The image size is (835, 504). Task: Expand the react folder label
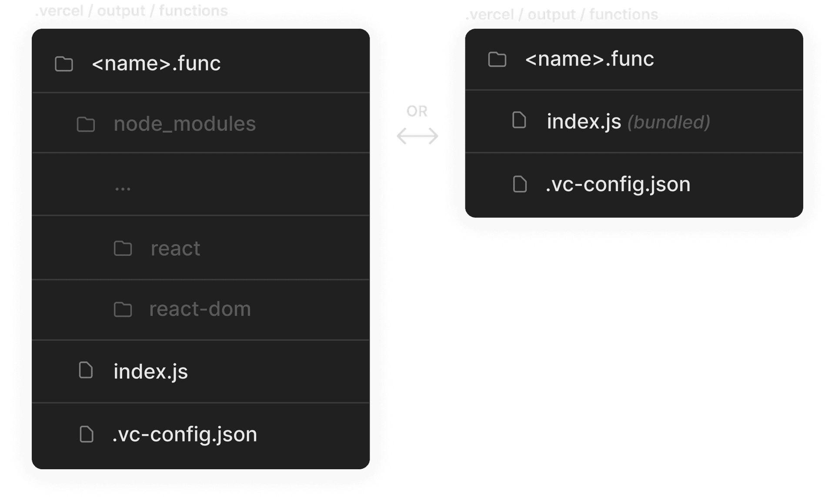point(175,249)
